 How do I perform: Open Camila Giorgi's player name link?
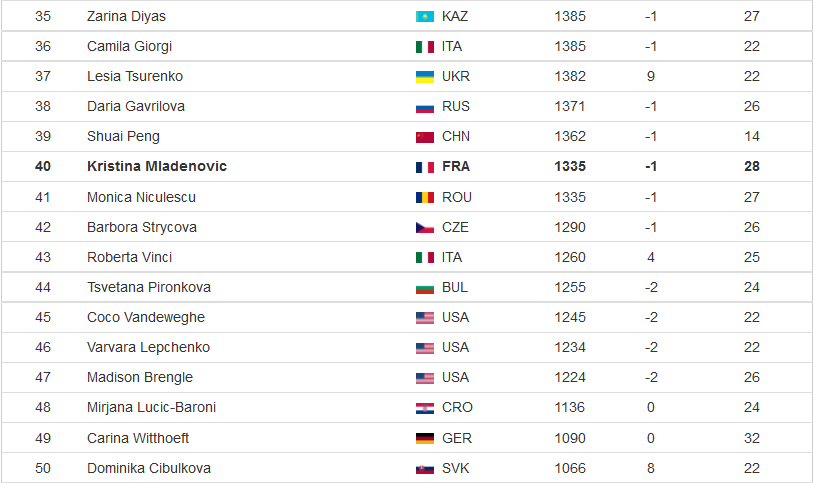tap(129, 46)
